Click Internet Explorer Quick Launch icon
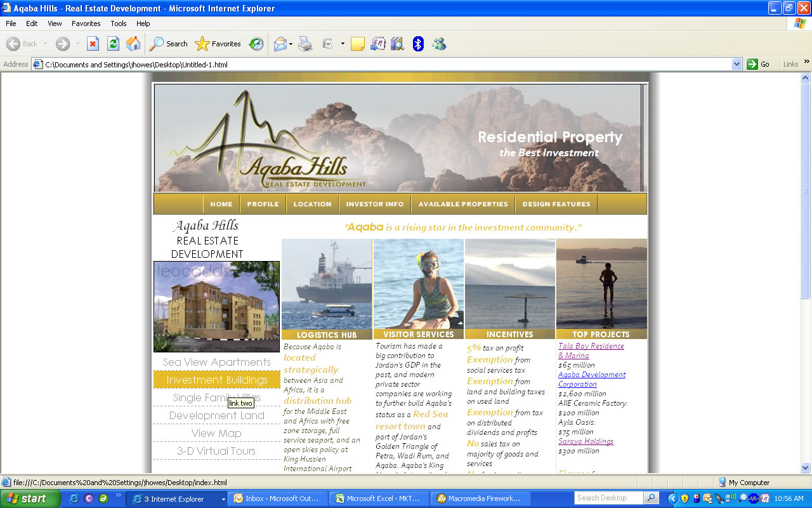This screenshot has height=508, width=812. pos(74,498)
